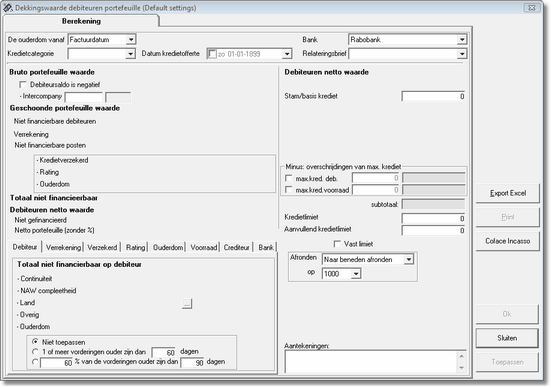
Task: Open the Ouderdom tab
Action: tap(168, 247)
